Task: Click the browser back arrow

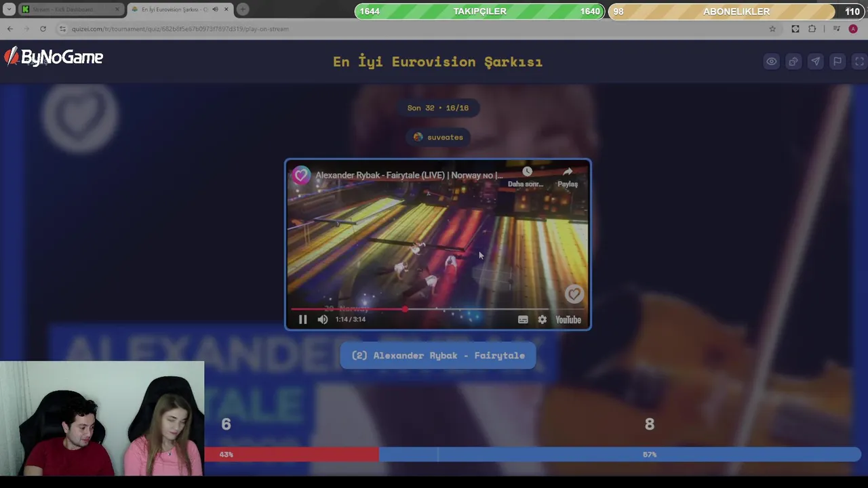Action: pos(10,28)
